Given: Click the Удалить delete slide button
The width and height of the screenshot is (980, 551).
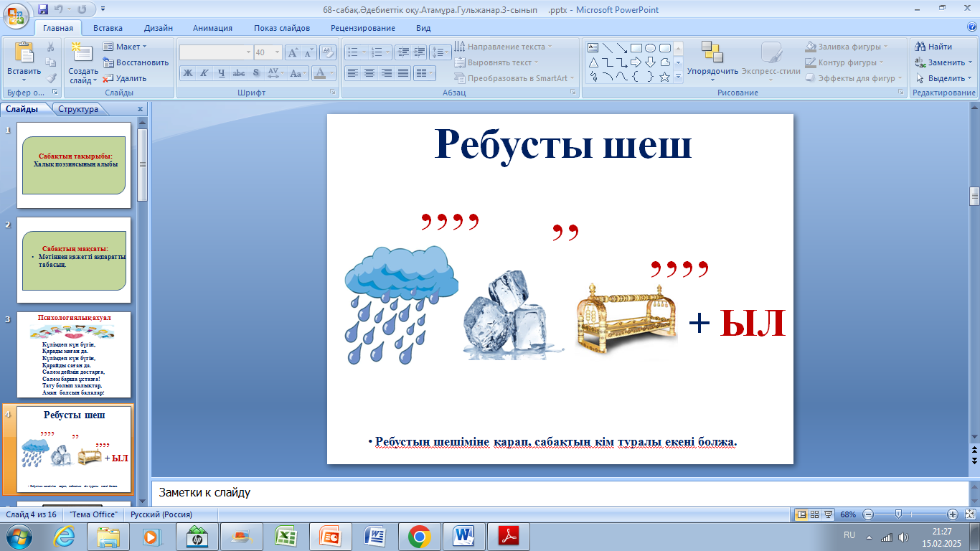Looking at the screenshot, I should [125, 78].
